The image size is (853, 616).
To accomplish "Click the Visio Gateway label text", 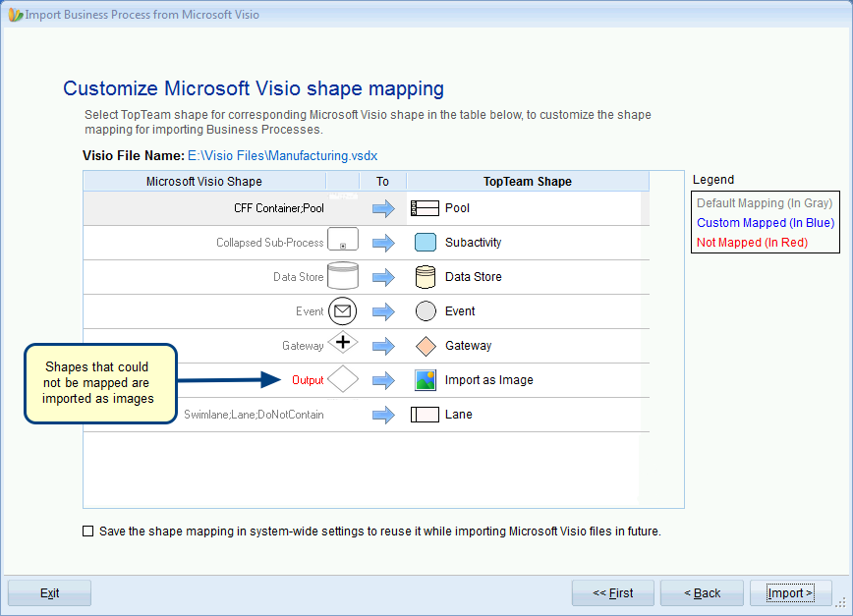I will point(303,346).
